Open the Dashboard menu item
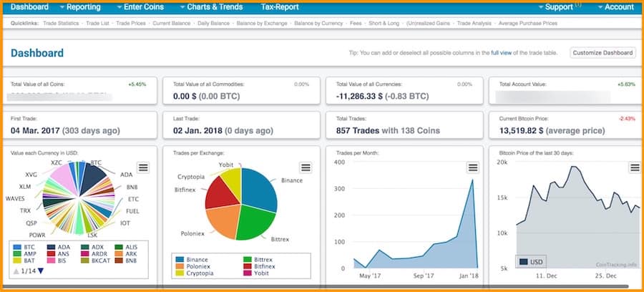Screen dimensions: 644x292 [29, 7]
